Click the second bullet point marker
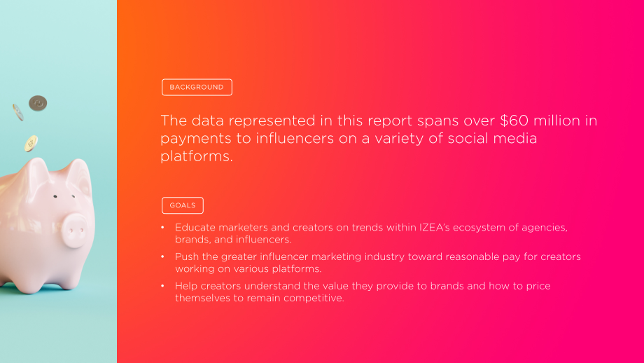Viewport: 644px width, 363px height. click(x=162, y=256)
